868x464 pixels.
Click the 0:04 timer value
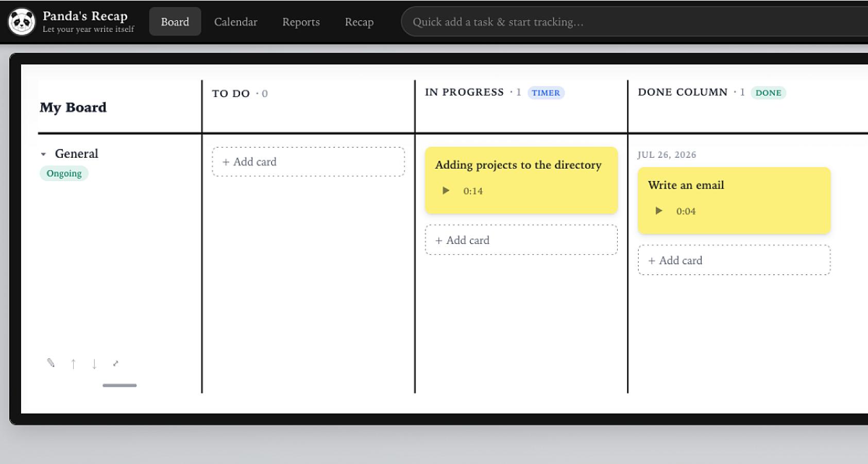coord(686,211)
